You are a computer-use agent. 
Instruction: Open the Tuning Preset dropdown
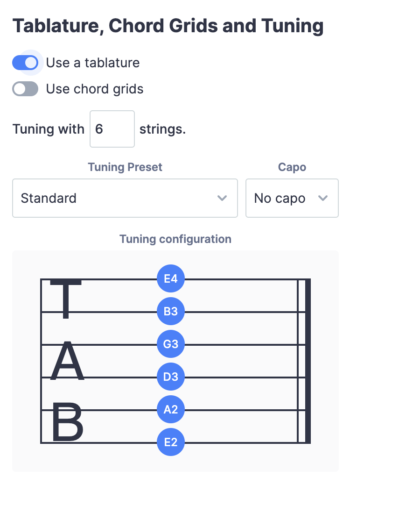[125, 198]
